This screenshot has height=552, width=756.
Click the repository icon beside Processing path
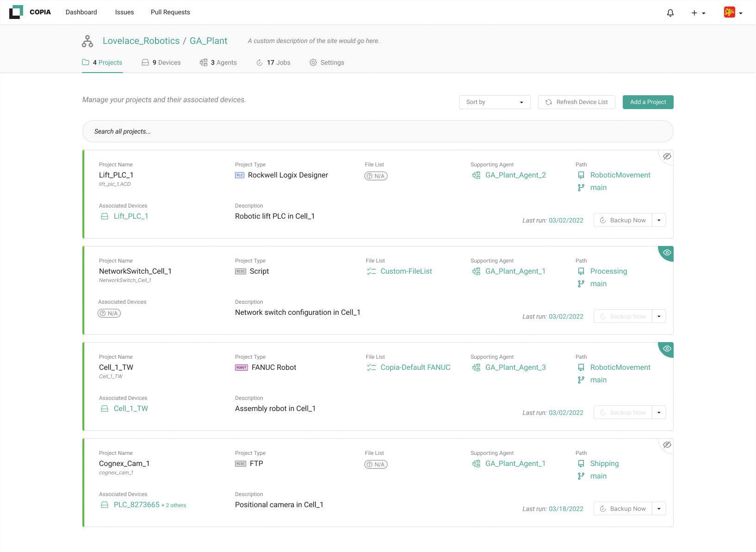(x=581, y=271)
